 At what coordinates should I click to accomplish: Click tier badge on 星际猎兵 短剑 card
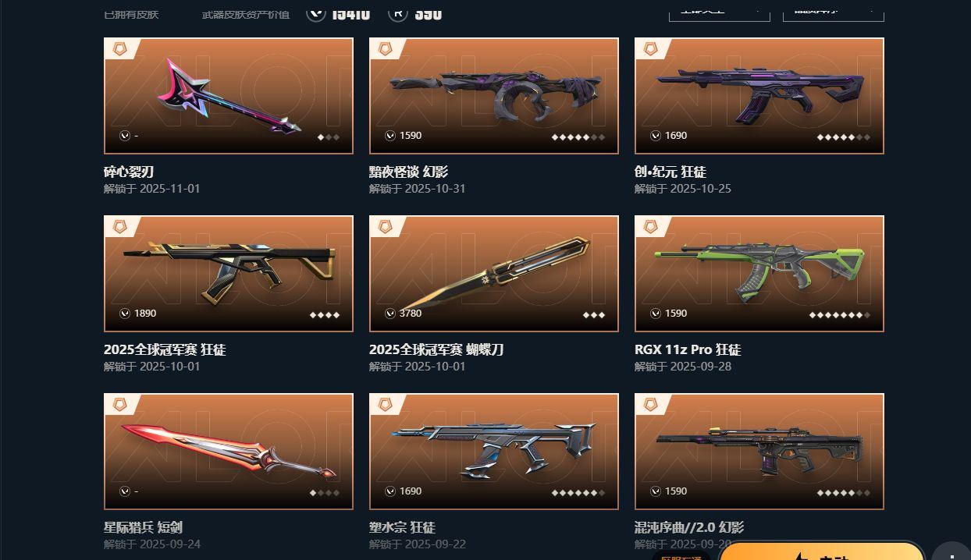point(120,405)
